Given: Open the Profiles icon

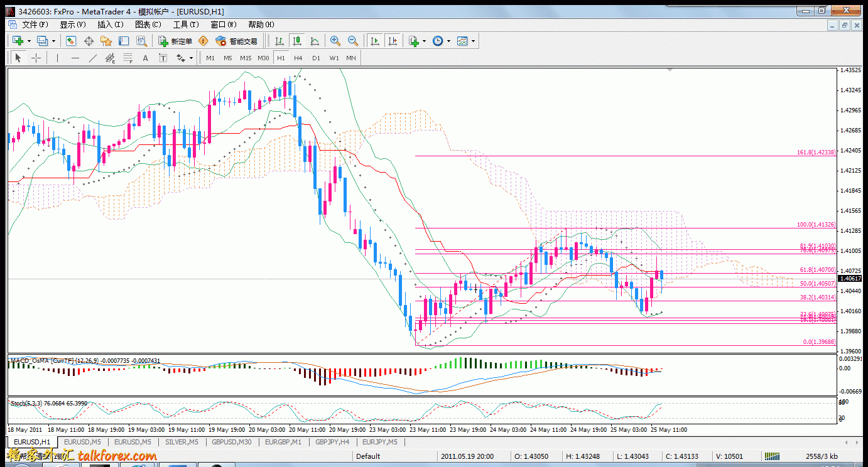Looking at the screenshot, I should pos(43,41).
